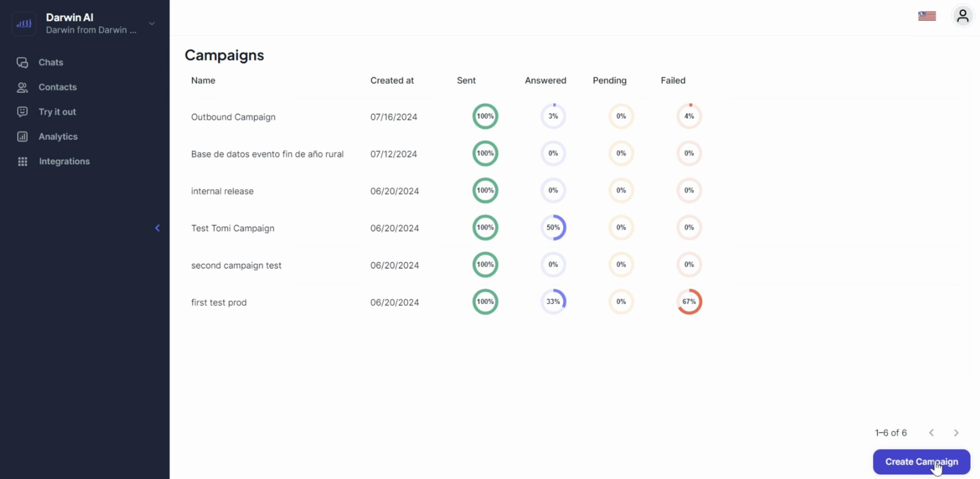Click the Analytics menu item
Image resolution: width=980 pixels, height=479 pixels.
coord(58,136)
